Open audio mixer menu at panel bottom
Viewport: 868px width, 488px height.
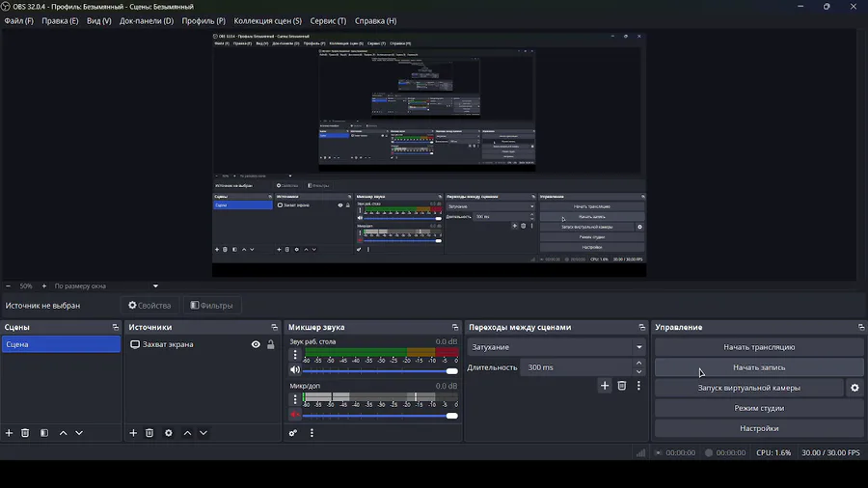tap(312, 433)
